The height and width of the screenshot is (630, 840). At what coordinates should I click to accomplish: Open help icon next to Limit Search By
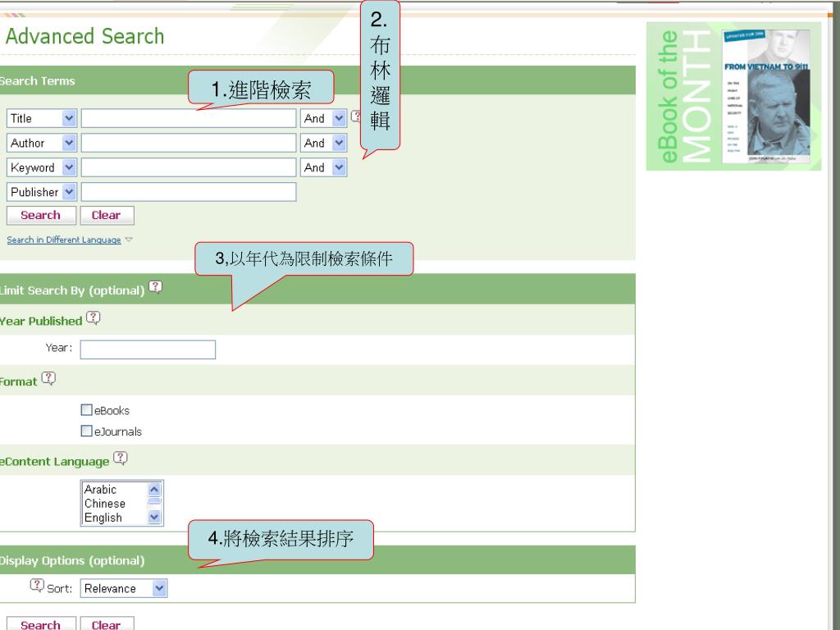click(x=155, y=287)
